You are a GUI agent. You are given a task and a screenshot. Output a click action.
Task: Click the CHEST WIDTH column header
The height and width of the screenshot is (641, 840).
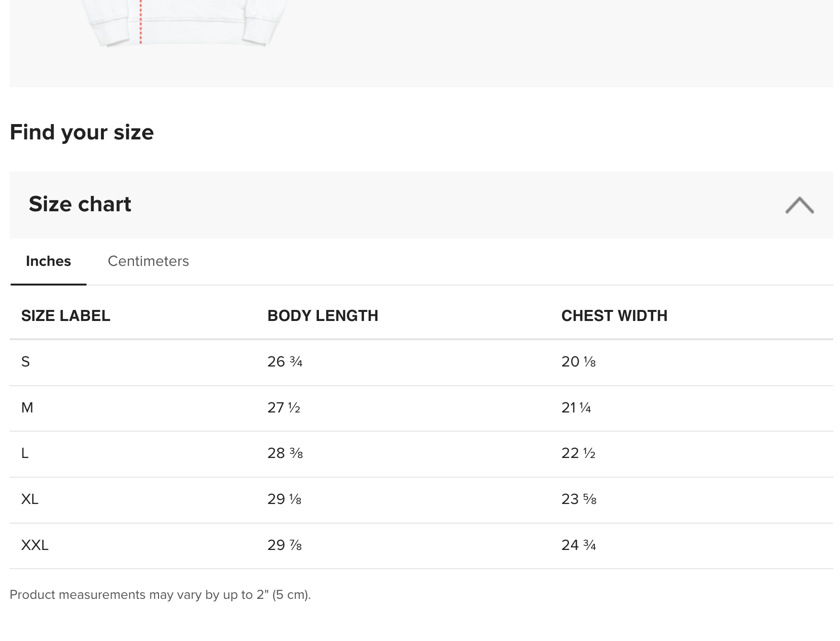click(614, 316)
